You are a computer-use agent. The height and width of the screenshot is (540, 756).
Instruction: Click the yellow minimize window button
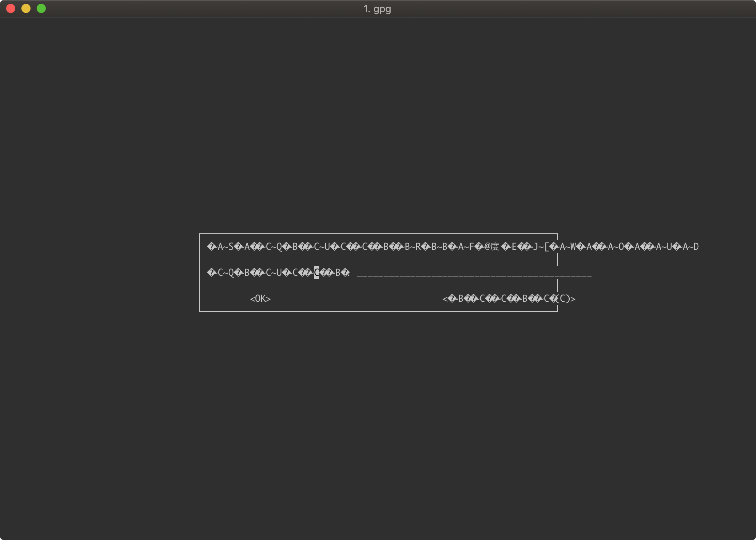click(x=26, y=8)
